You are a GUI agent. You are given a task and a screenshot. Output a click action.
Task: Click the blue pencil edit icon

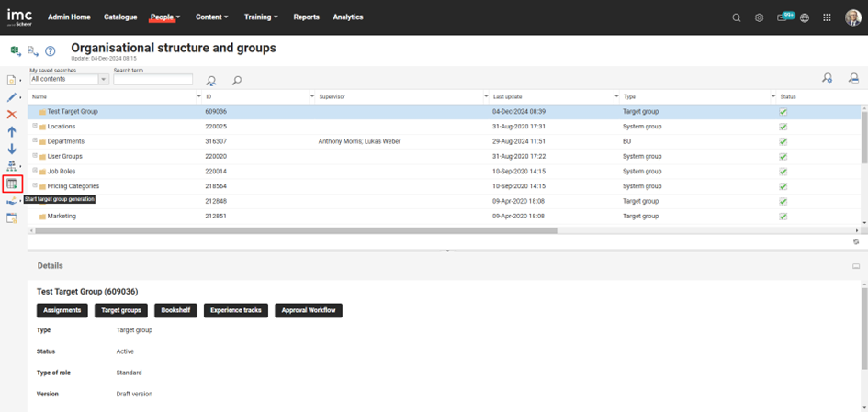click(x=11, y=97)
